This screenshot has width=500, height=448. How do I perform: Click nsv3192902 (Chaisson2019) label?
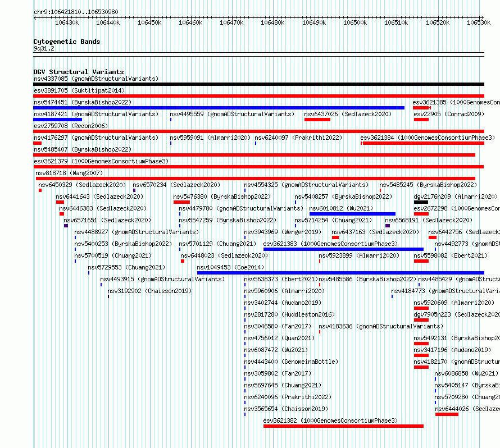pos(149,291)
